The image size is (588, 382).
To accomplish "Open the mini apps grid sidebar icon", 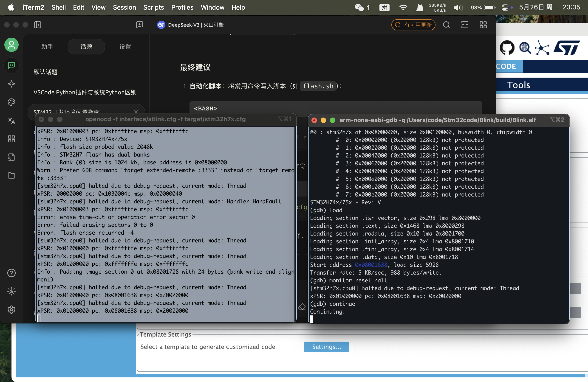I will tap(11, 139).
